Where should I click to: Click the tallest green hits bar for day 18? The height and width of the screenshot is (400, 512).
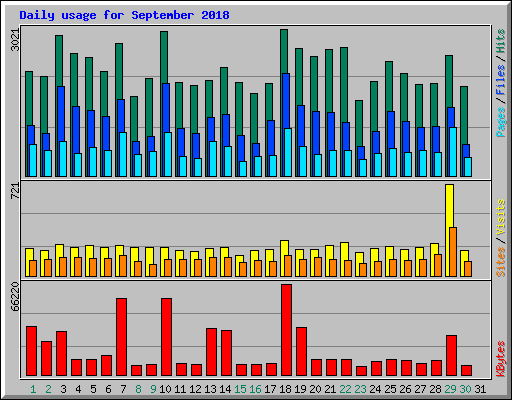284,51
